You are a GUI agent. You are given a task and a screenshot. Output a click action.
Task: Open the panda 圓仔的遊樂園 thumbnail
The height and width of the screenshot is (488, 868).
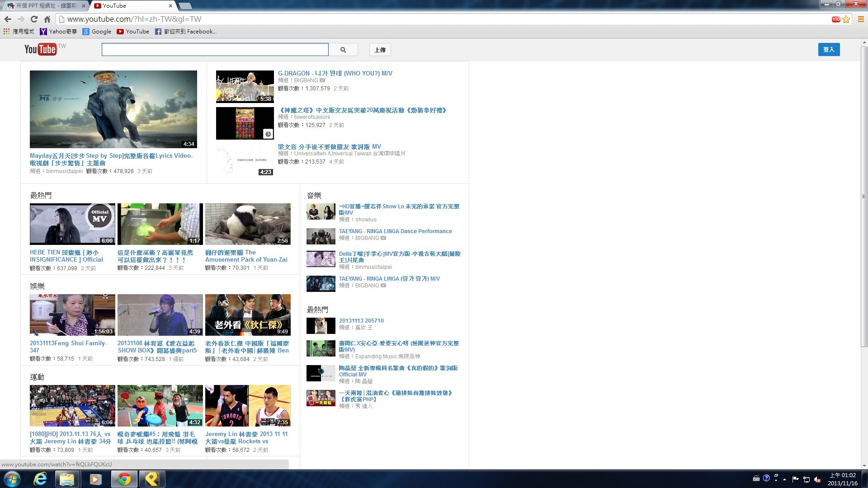click(248, 224)
